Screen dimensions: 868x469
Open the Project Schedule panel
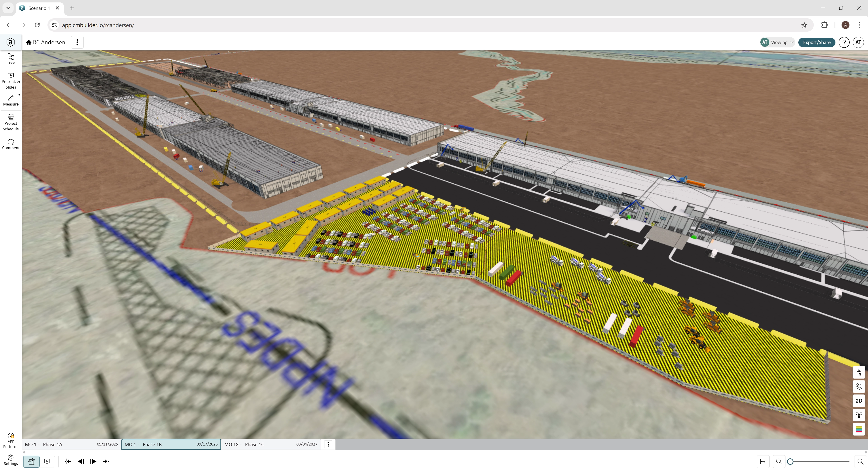tap(10, 122)
